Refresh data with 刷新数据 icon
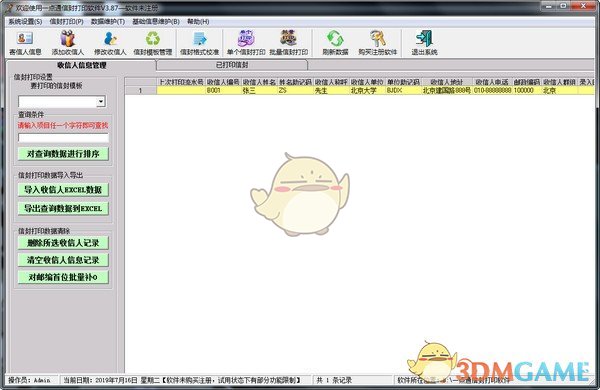 pos(335,43)
